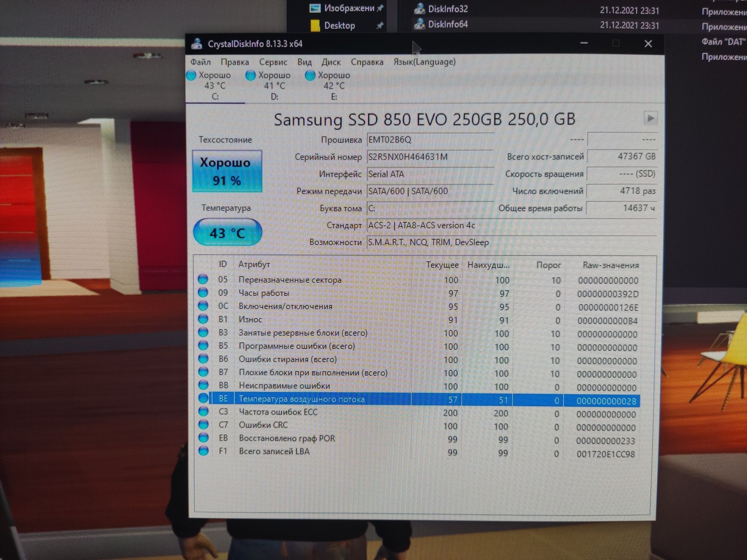Click status icon for attribute C7
This screenshot has height=560, width=747.
pos(203,425)
